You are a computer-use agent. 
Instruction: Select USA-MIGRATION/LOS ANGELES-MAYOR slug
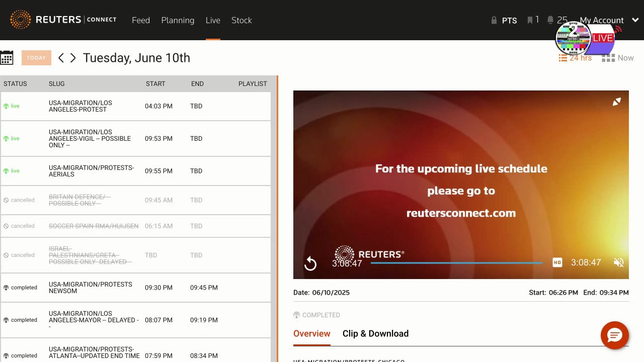coord(94,320)
